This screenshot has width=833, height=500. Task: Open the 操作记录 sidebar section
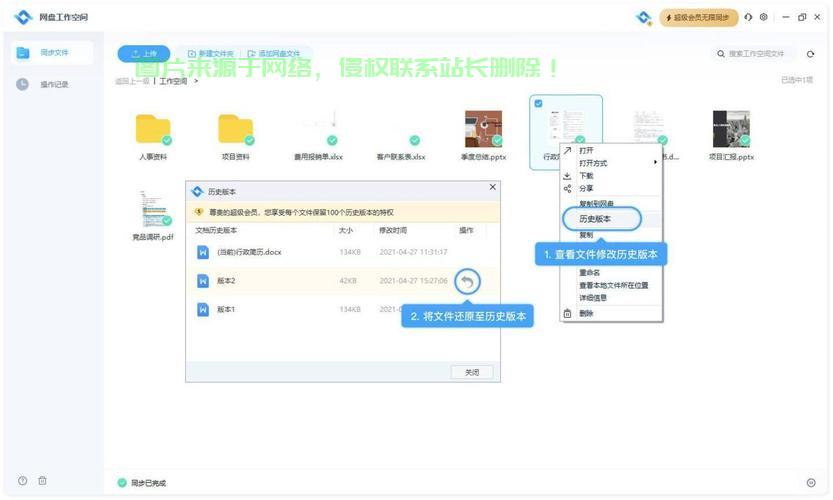(52, 84)
